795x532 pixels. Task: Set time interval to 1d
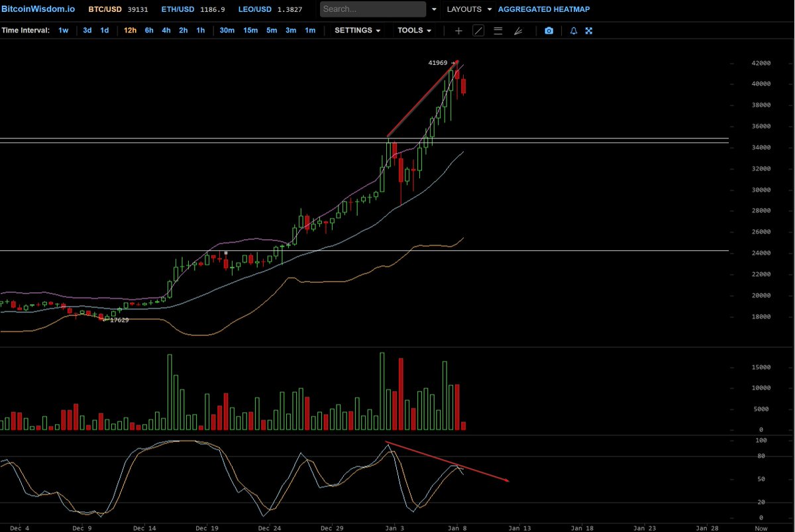pyautogui.click(x=105, y=30)
